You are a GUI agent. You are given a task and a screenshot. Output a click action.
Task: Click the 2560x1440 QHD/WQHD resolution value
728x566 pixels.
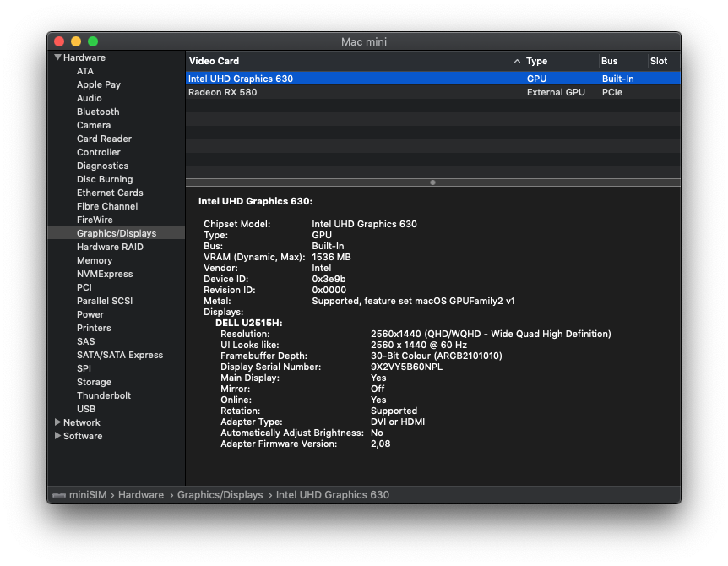tap(491, 334)
